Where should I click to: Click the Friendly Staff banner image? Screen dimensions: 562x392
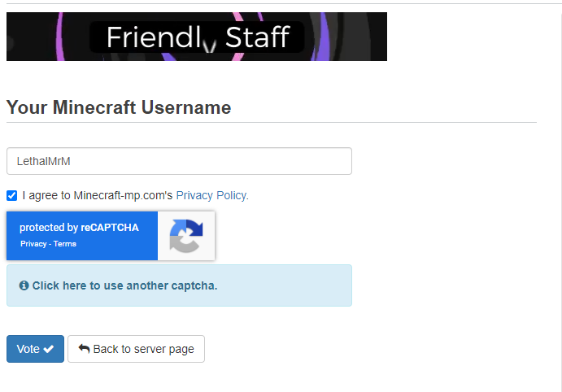click(197, 37)
